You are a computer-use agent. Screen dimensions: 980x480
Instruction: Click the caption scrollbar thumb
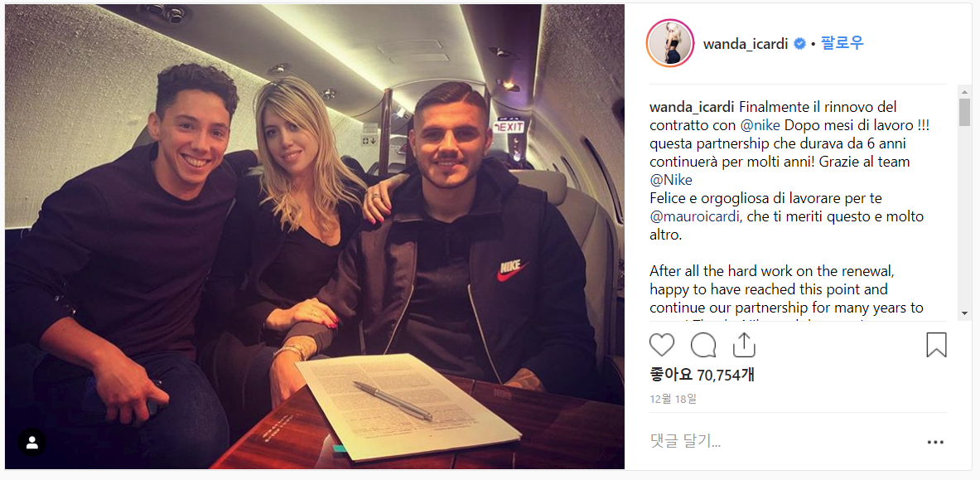pyautogui.click(x=964, y=112)
